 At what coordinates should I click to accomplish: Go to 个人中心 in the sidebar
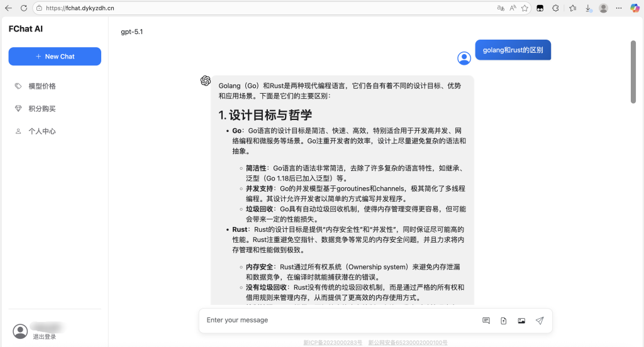[42, 131]
